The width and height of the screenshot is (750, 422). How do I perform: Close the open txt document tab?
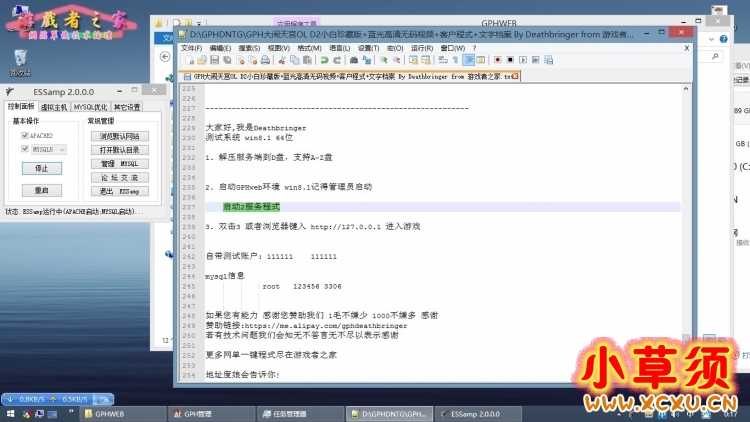click(515, 76)
